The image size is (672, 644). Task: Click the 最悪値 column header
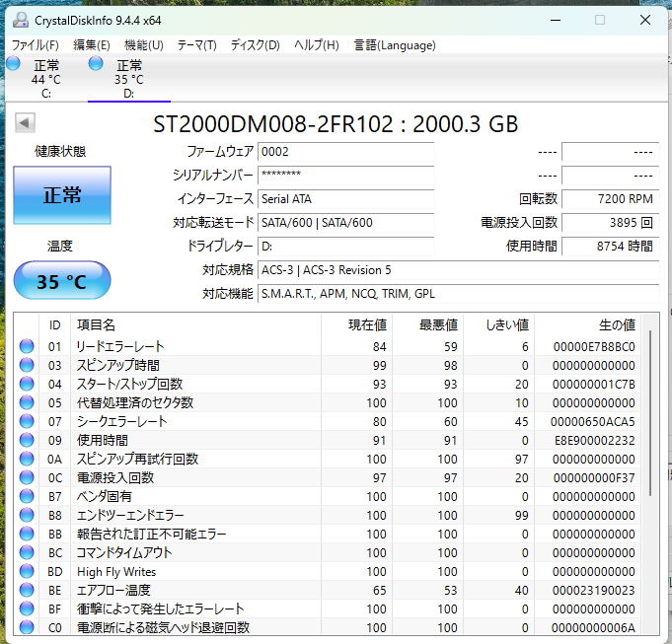pos(427,325)
